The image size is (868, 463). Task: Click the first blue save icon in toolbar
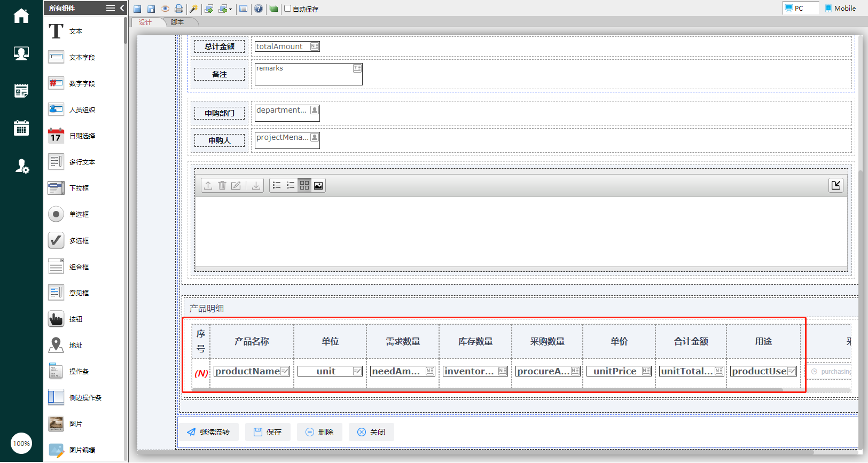(x=137, y=9)
